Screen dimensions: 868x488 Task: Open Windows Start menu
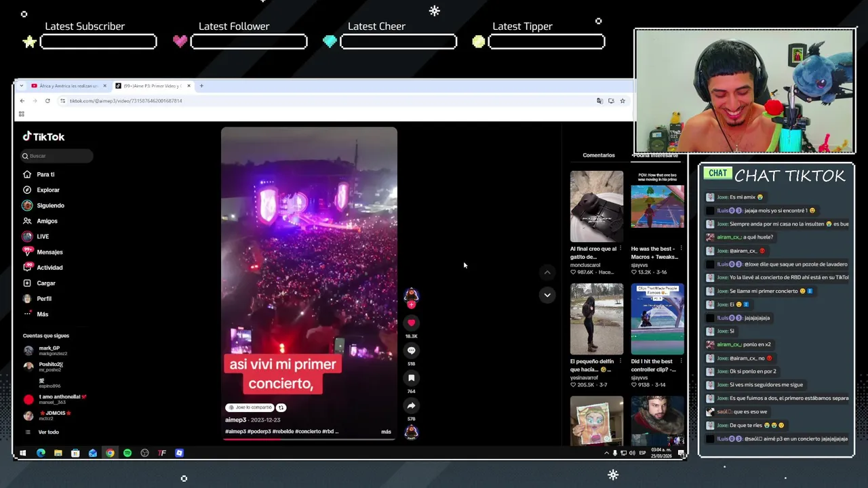click(23, 453)
